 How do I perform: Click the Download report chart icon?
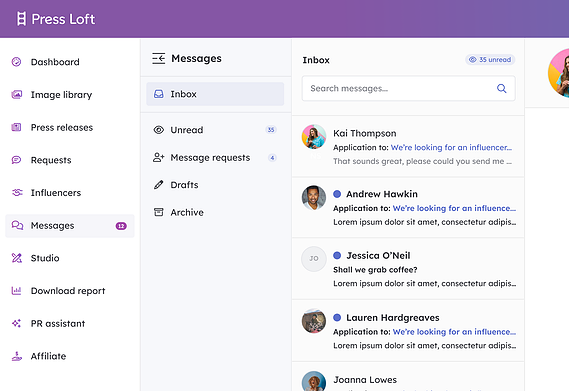pyautogui.click(x=16, y=290)
